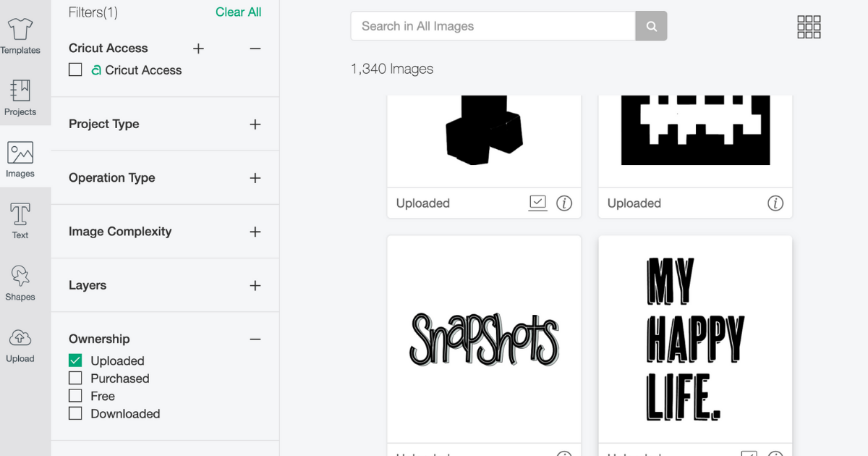This screenshot has height=456, width=868.
Task: Click the Cricut Access section heading
Action: [x=109, y=48]
